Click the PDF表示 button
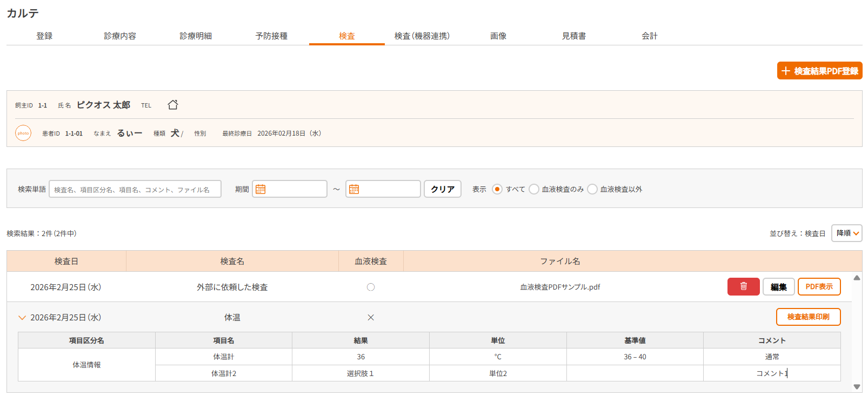 tap(819, 286)
